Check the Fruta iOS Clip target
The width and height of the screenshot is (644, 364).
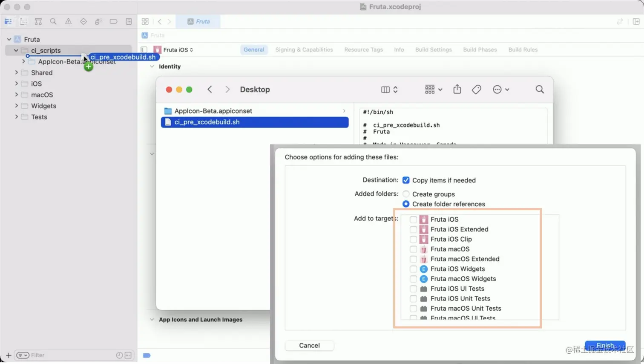(x=413, y=239)
